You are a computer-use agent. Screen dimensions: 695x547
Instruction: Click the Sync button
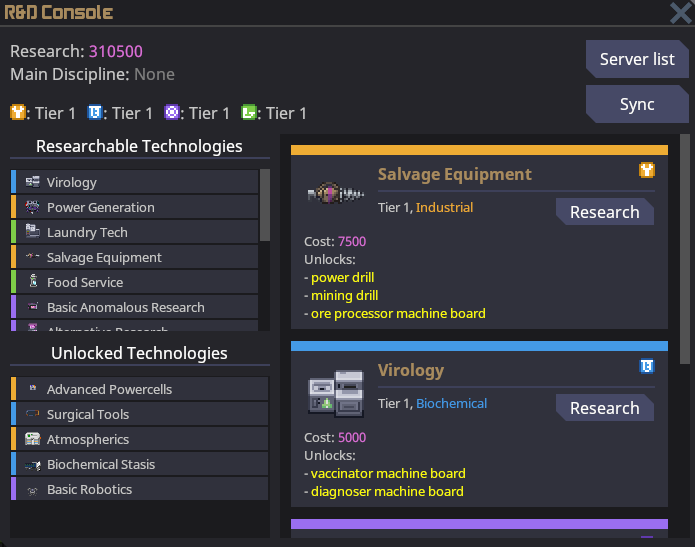636,105
